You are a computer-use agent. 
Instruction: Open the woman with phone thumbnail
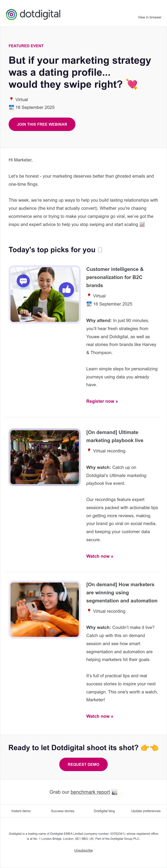click(45, 294)
